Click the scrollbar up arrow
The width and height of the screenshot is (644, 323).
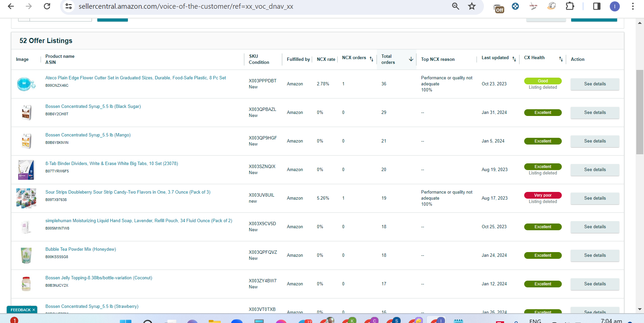pos(640,23)
